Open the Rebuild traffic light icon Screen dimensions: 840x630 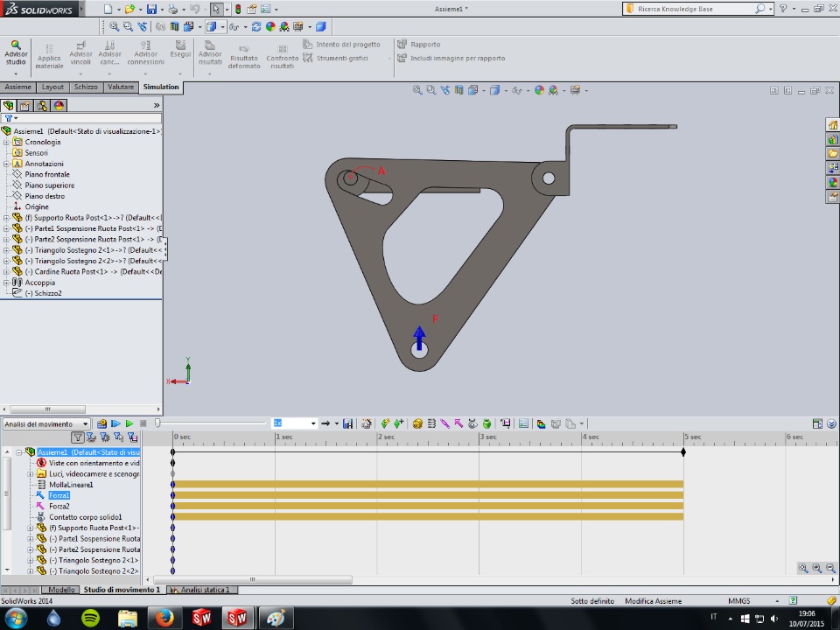237,9
